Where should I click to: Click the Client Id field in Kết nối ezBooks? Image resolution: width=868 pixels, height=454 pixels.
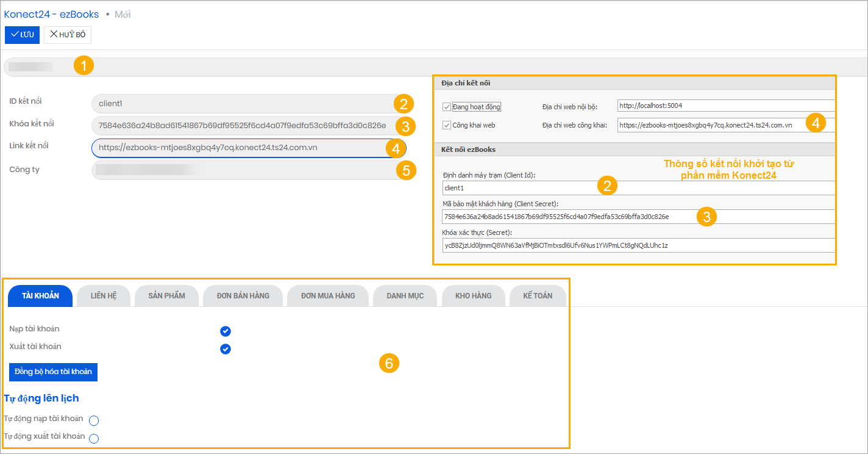point(639,188)
